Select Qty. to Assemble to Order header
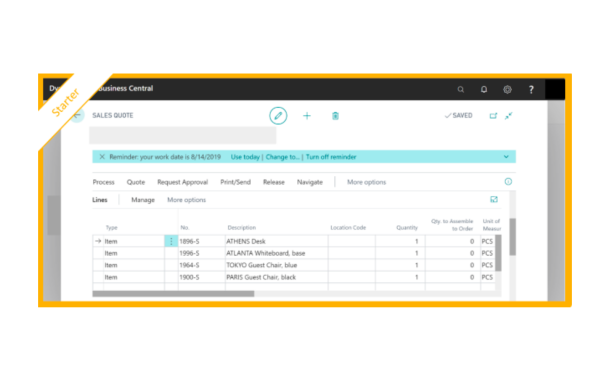The width and height of the screenshot is (610, 381). 452,225
